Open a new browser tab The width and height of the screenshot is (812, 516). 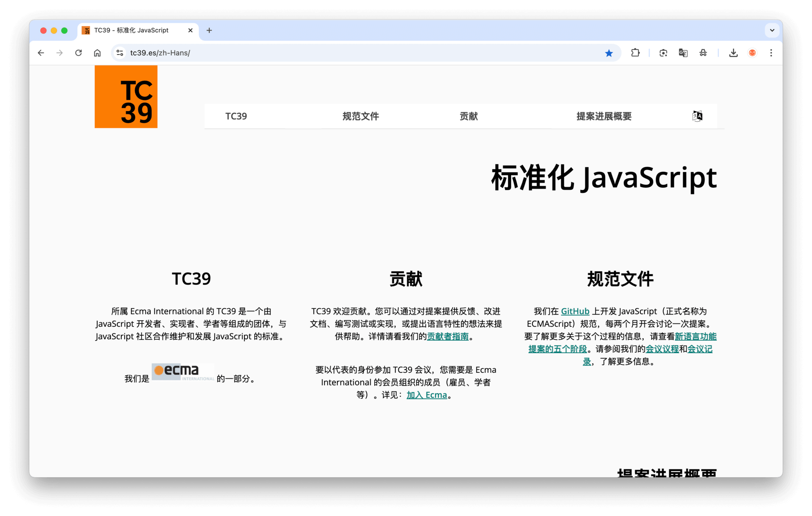[209, 30]
